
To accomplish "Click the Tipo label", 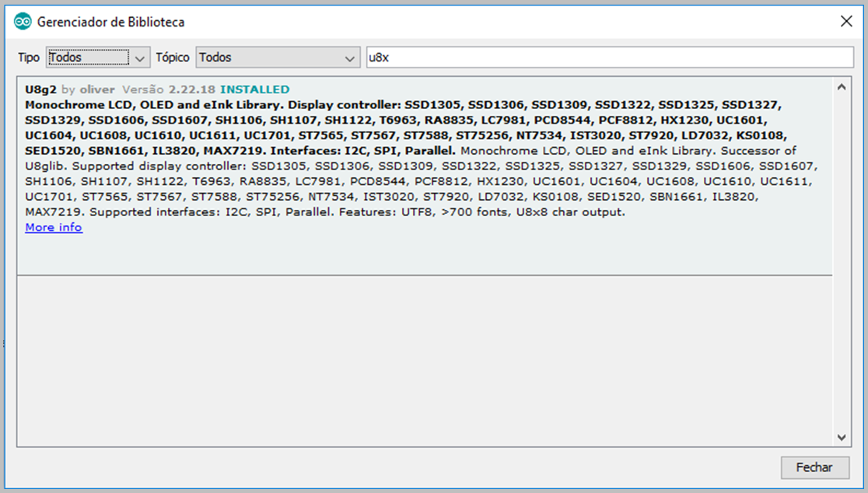I will (x=29, y=58).
